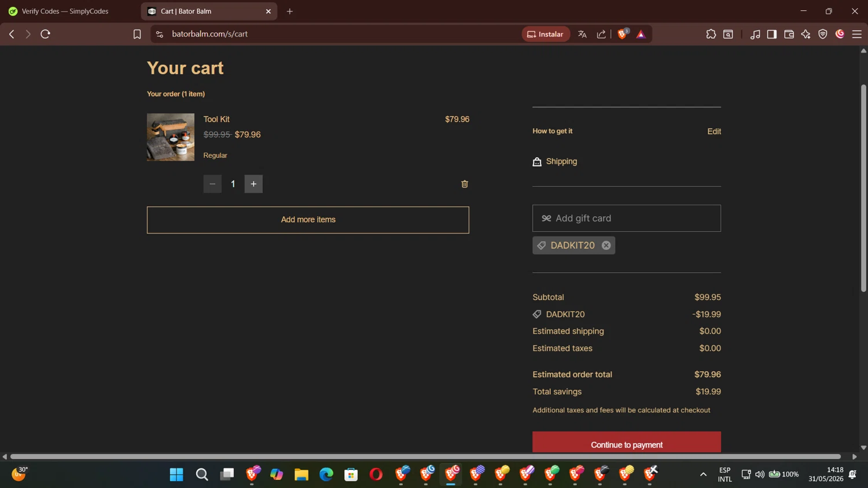868x488 pixels.
Task: Show hidden system tray icons
Action: coord(703,475)
